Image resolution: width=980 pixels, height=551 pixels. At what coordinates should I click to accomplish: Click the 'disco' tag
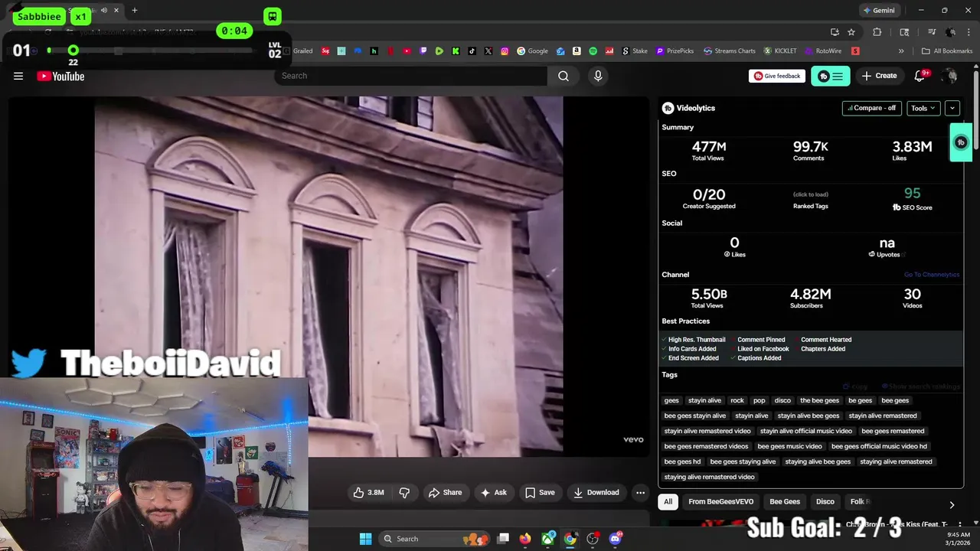pyautogui.click(x=782, y=400)
